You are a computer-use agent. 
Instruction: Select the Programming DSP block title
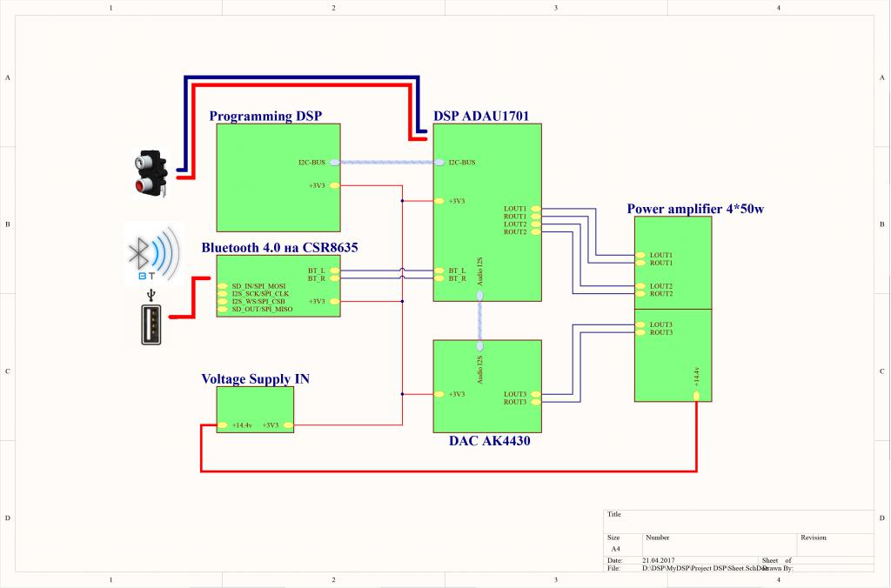265,116
